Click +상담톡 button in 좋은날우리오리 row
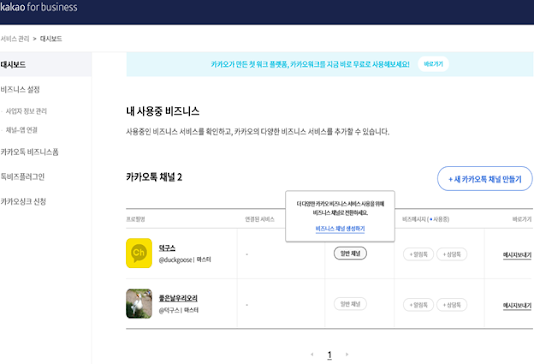Viewport: 534px width, 364px height. click(x=452, y=305)
